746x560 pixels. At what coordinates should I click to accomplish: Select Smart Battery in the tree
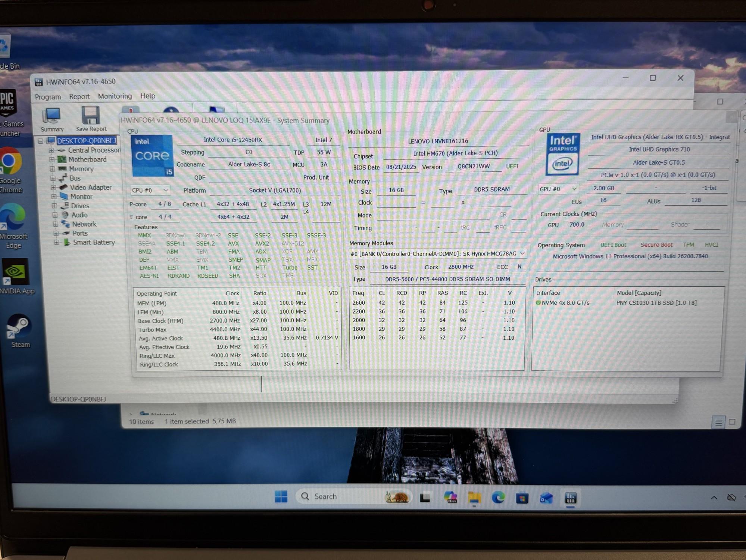pyautogui.click(x=94, y=242)
